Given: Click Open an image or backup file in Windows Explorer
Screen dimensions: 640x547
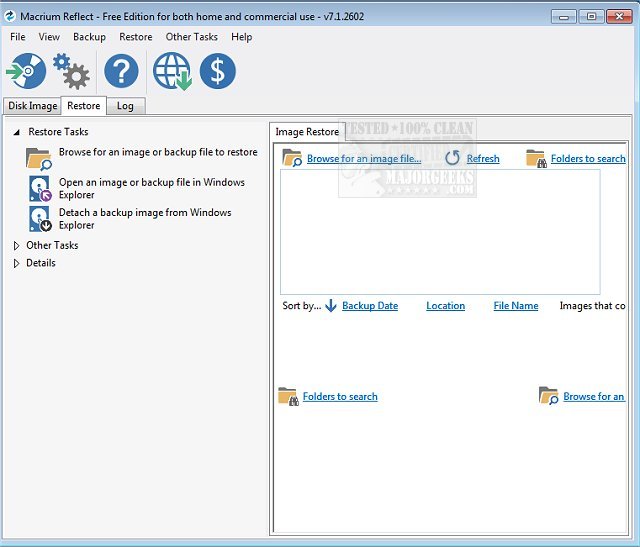Looking at the screenshot, I should click(151, 188).
